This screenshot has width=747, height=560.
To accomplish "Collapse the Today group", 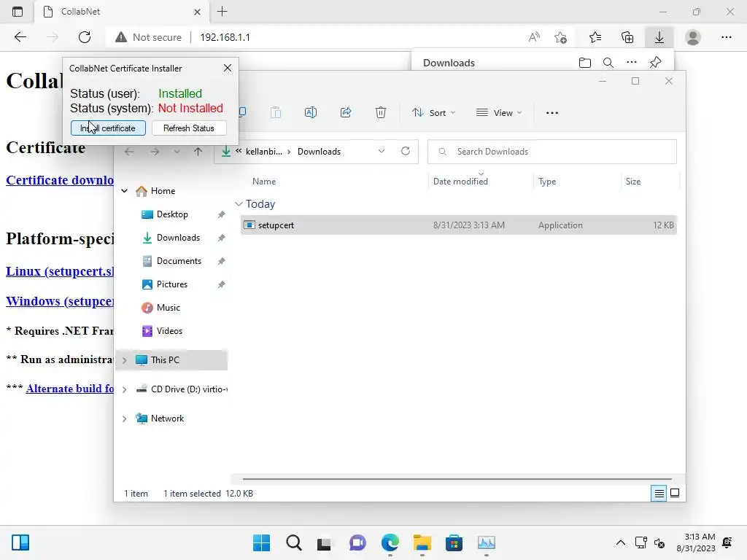I will click(x=239, y=204).
